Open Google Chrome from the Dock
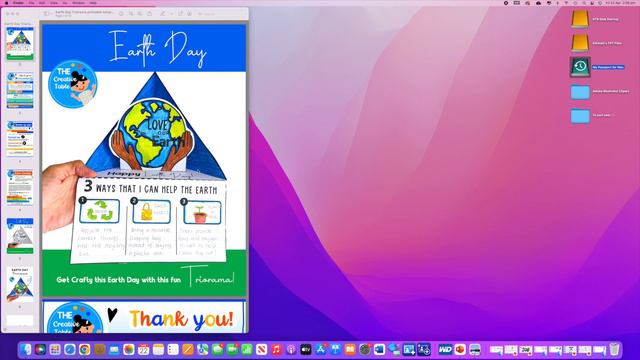Image resolution: width=640 pixels, height=360 pixels. point(84,349)
